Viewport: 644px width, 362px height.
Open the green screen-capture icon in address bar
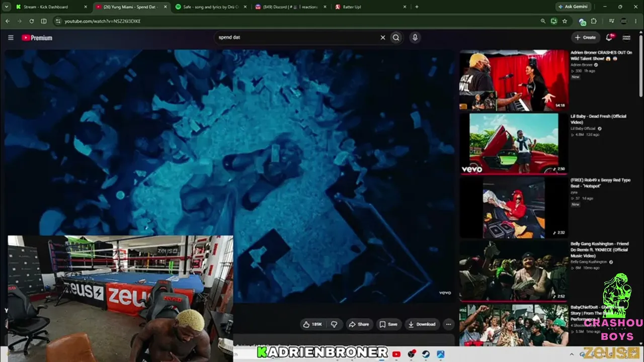[554, 21]
